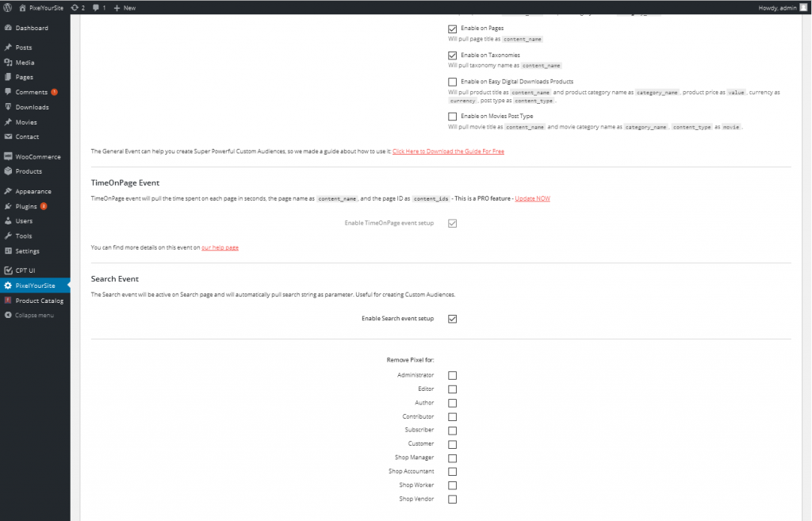Click the Comments count badge in sidebar
The image size is (812, 521).
[54, 92]
